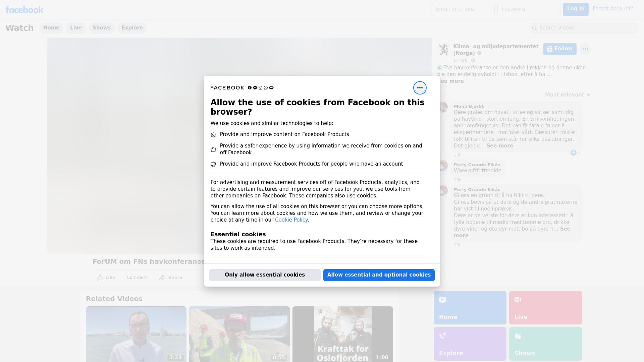Click the Forgot Account? link
This screenshot has width=644, height=362.
tap(613, 9)
